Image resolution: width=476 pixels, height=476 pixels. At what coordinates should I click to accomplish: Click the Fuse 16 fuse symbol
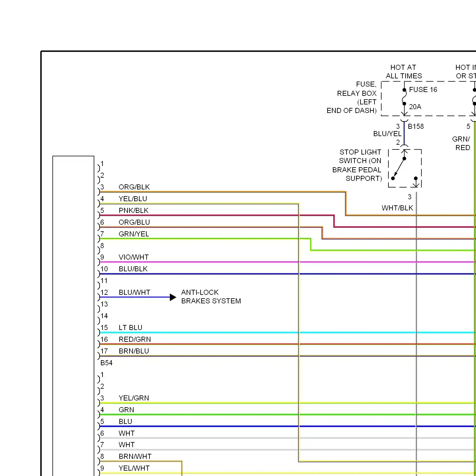point(404,97)
